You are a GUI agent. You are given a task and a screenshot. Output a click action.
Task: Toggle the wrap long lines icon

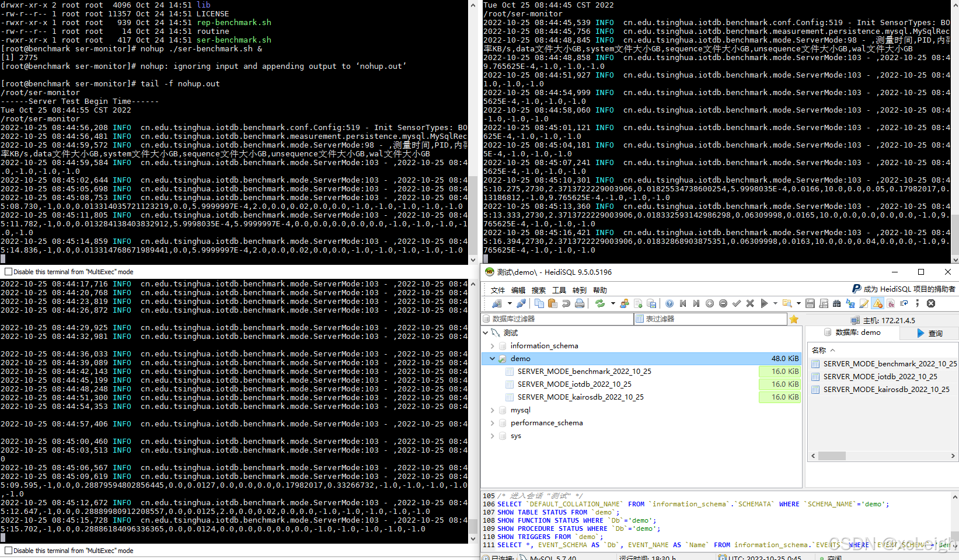click(904, 303)
